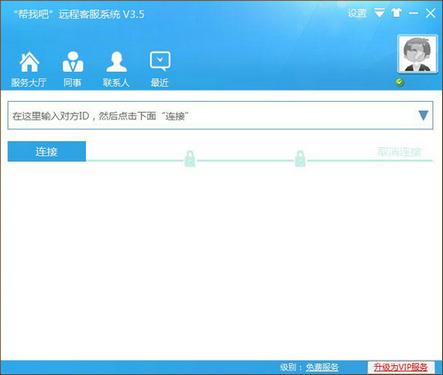The width and height of the screenshot is (443, 375).
Task: Minimize the window with dash icon
Action: pos(413,13)
